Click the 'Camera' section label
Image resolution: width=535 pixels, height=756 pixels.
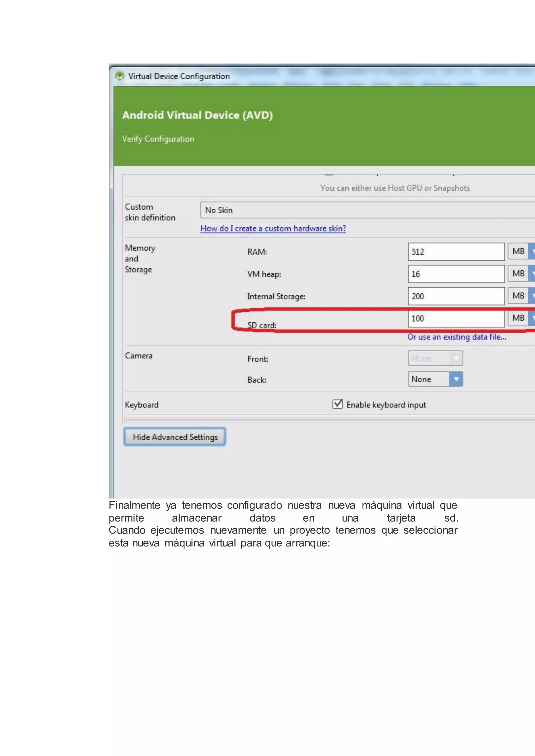pos(139,356)
